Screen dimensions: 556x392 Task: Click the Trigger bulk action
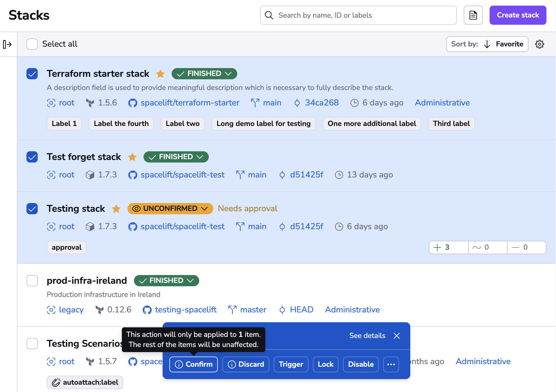[x=291, y=364]
